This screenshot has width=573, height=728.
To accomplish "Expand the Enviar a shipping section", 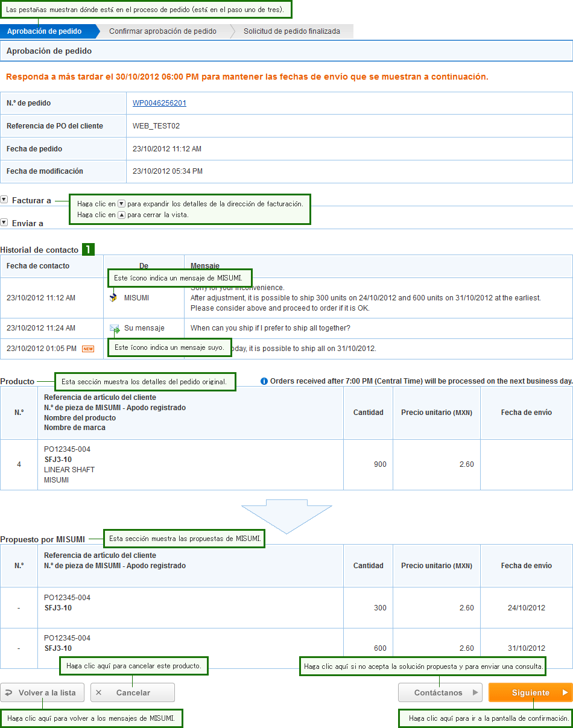I will (x=4, y=223).
